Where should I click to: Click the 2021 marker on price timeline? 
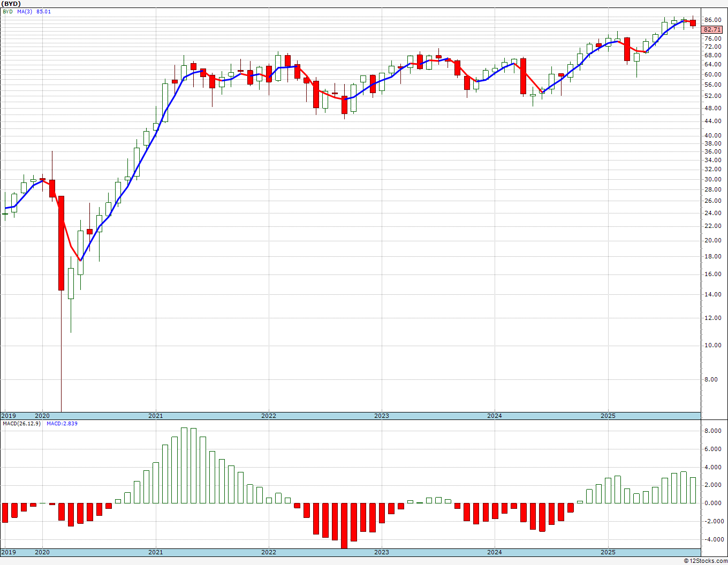click(156, 416)
